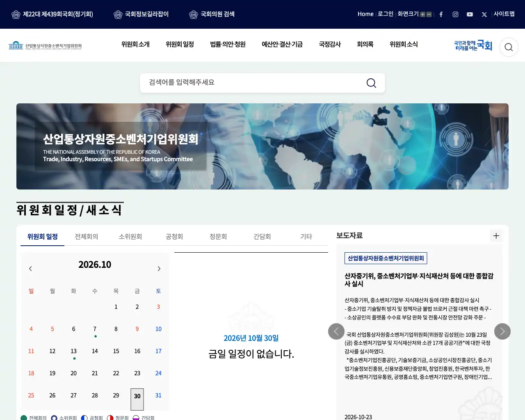This screenshot has width=525, height=420.
Task: Open the Facebook icon link
Action: click(441, 14)
